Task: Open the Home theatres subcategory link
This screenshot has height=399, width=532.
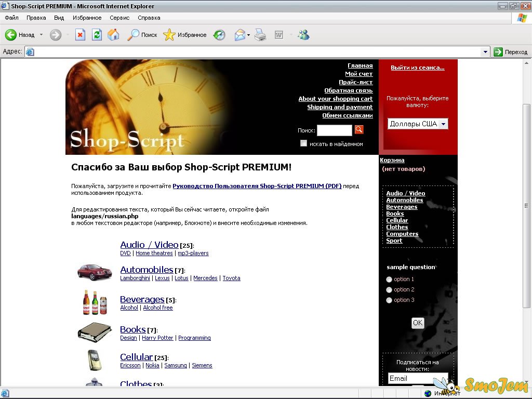Action: pos(154,253)
